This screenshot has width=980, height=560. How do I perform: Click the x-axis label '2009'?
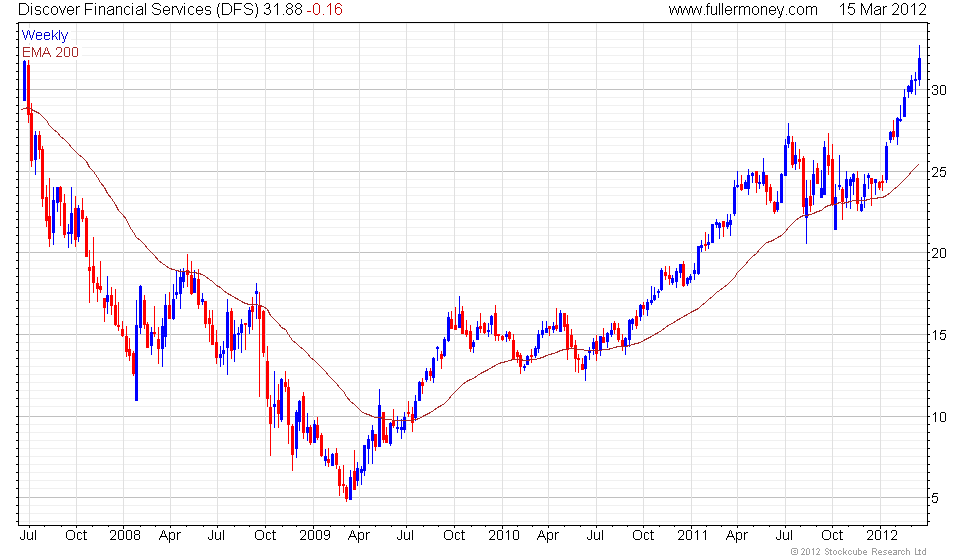click(314, 535)
